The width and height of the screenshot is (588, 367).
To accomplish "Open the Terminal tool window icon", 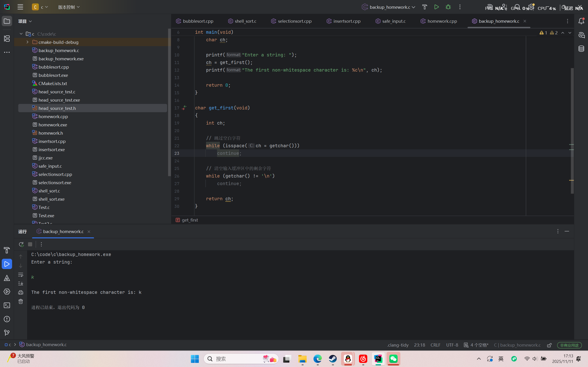I will [x=7, y=305].
